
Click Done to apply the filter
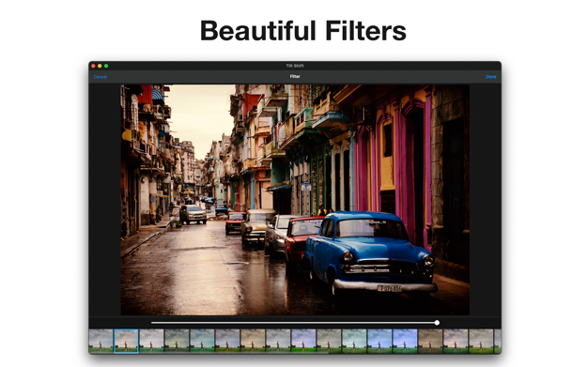pyautogui.click(x=491, y=77)
